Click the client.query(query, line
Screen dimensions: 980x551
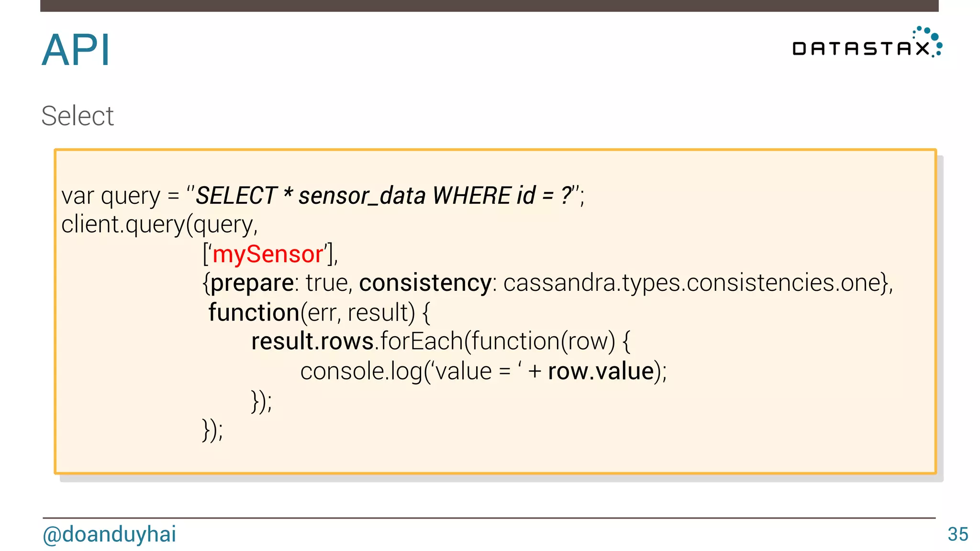[x=159, y=225]
